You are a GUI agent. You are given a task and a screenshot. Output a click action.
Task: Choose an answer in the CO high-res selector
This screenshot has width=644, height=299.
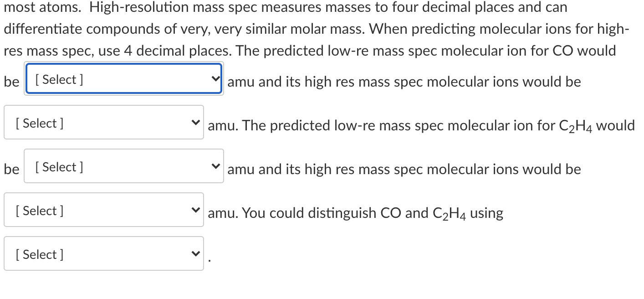pos(103,122)
